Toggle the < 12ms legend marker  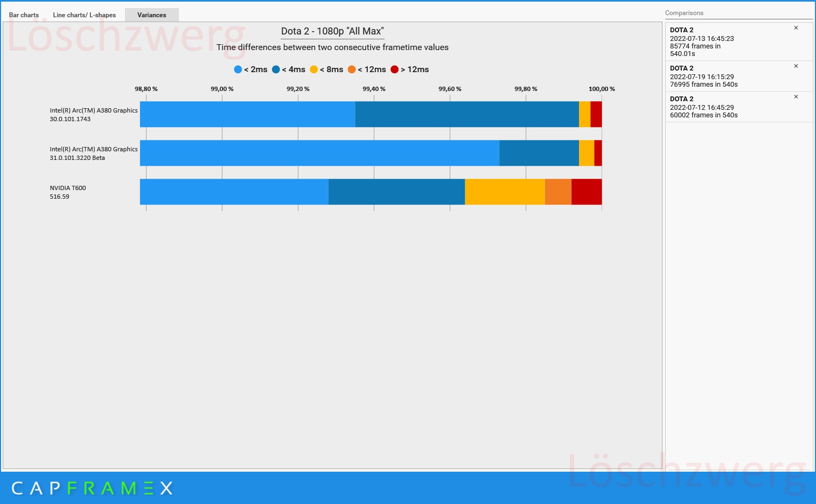point(352,69)
